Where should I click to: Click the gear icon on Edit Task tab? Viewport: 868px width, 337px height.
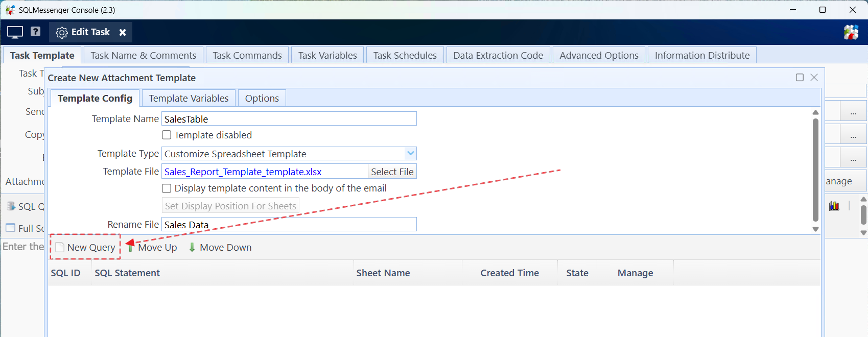click(62, 32)
